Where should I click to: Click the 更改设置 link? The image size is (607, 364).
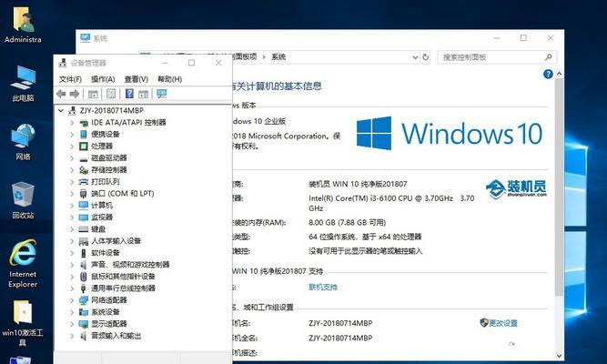503,323
